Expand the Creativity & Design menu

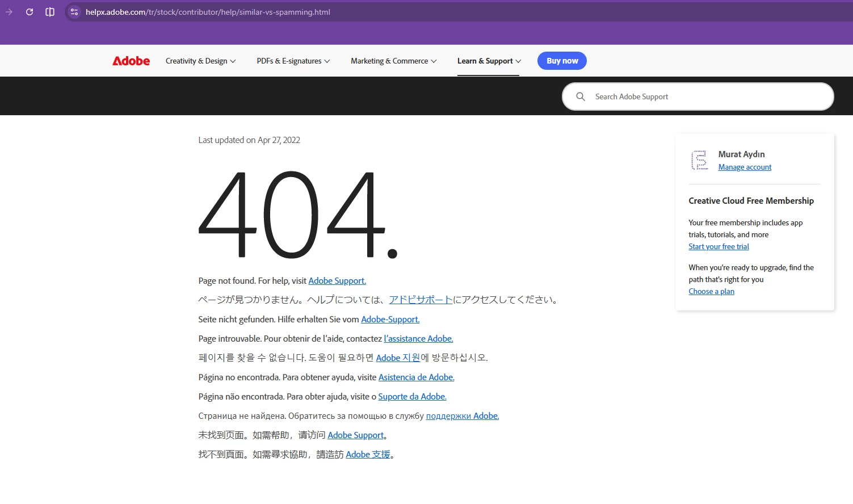click(x=200, y=61)
